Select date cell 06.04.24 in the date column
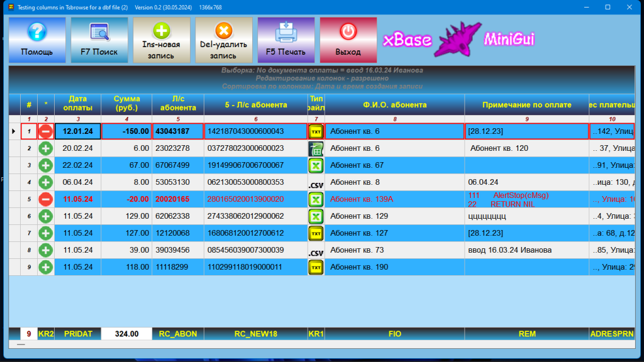Screen dimensions: 644x362 coord(77,182)
